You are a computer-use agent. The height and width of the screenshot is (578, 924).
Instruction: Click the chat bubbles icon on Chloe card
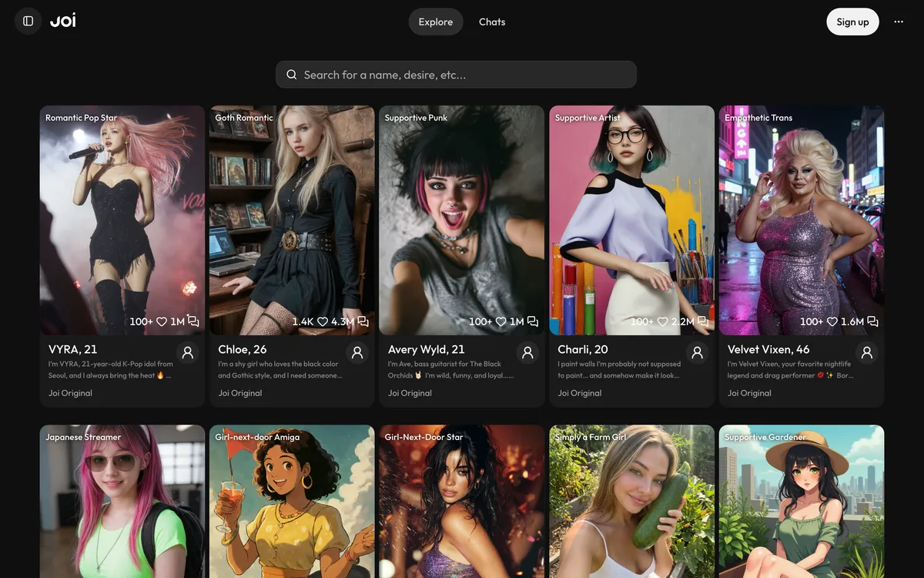[363, 321]
